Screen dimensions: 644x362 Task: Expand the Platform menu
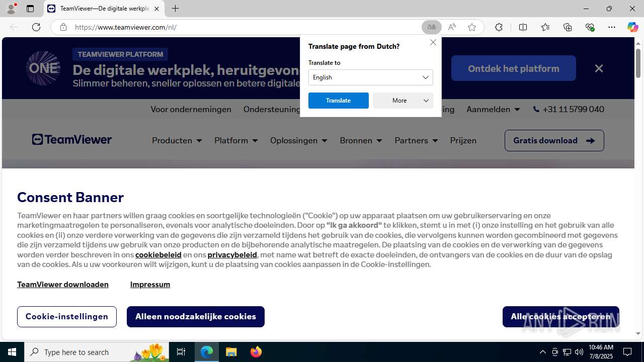pyautogui.click(x=236, y=140)
